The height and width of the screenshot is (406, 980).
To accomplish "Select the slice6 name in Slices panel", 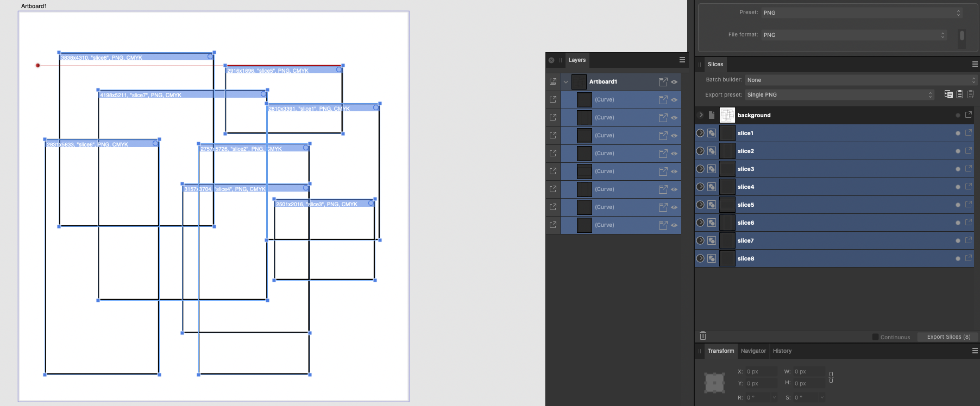I will coord(746,223).
